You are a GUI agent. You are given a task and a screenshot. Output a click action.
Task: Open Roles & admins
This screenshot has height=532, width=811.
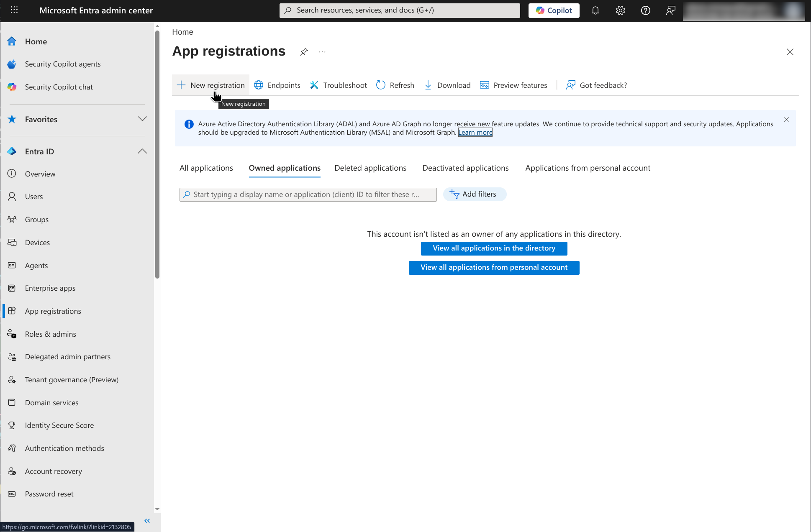pyautogui.click(x=51, y=334)
